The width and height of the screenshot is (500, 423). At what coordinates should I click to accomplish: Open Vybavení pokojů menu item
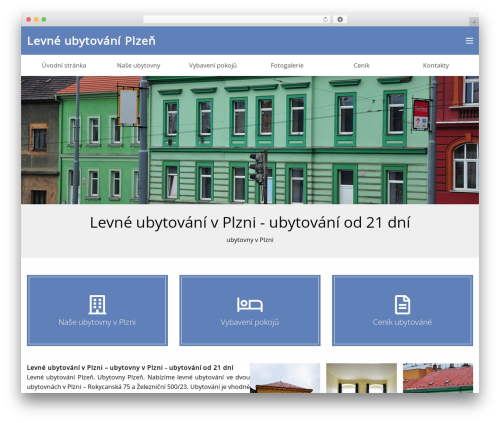213,65
